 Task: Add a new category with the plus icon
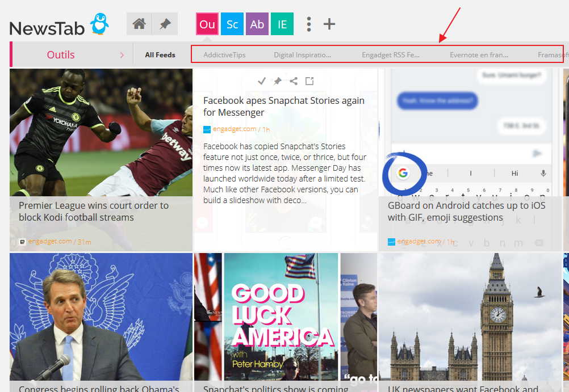(329, 24)
